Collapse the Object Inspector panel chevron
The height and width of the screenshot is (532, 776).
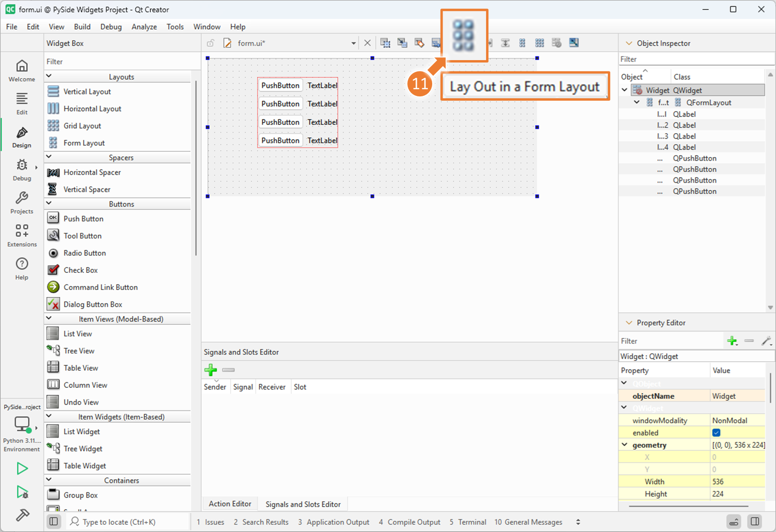pyautogui.click(x=628, y=43)
